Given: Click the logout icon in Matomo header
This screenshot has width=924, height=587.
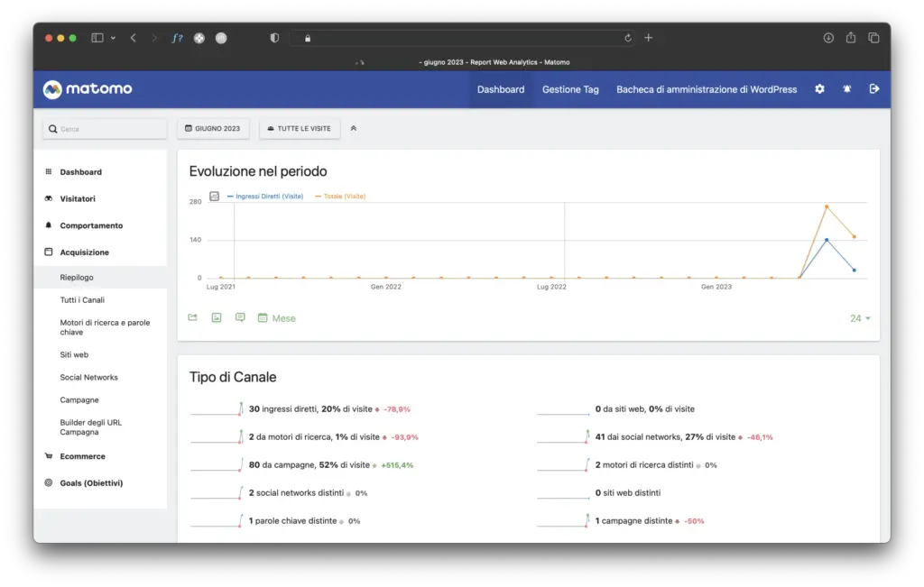Looking at the screenshot, I should [873, 89].
